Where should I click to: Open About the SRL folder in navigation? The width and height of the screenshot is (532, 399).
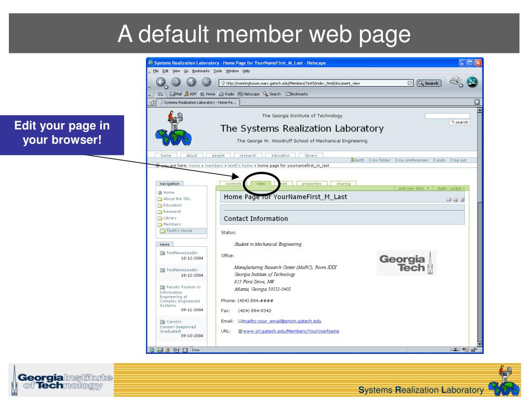(x=174, y=199)
